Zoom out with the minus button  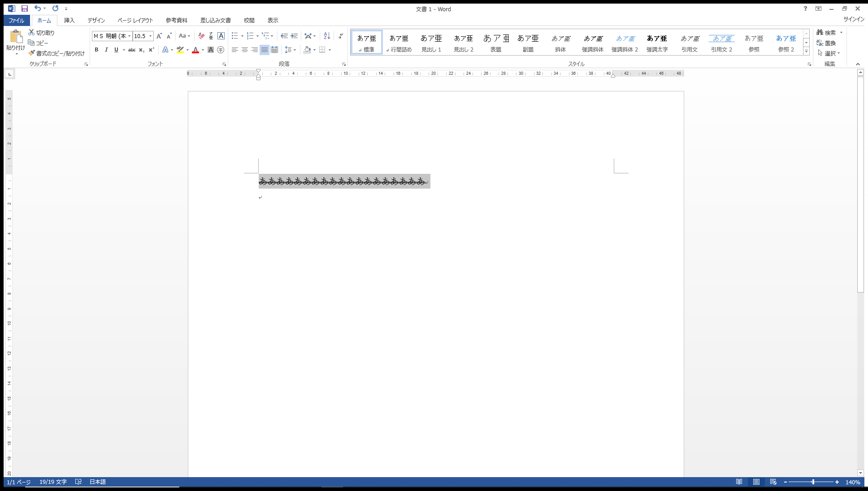coord(786,482)
